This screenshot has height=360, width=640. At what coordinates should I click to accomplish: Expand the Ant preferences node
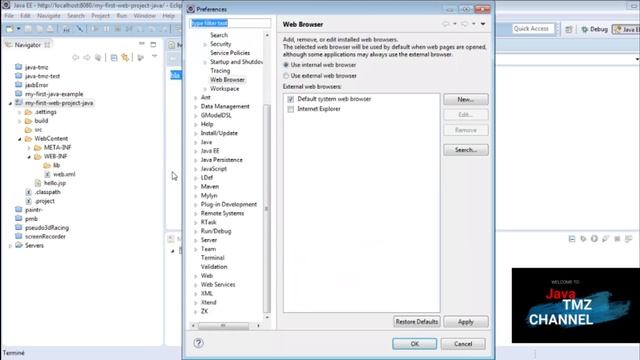click(196, 98)
